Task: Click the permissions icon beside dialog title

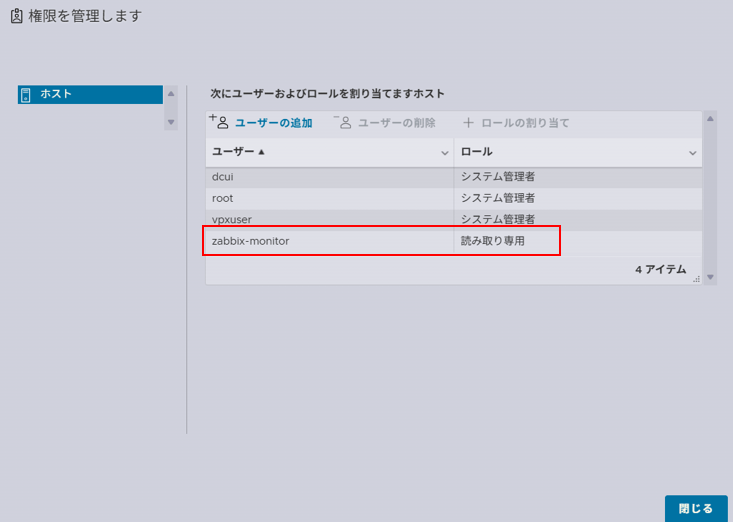Action: [x=15, y=16]
